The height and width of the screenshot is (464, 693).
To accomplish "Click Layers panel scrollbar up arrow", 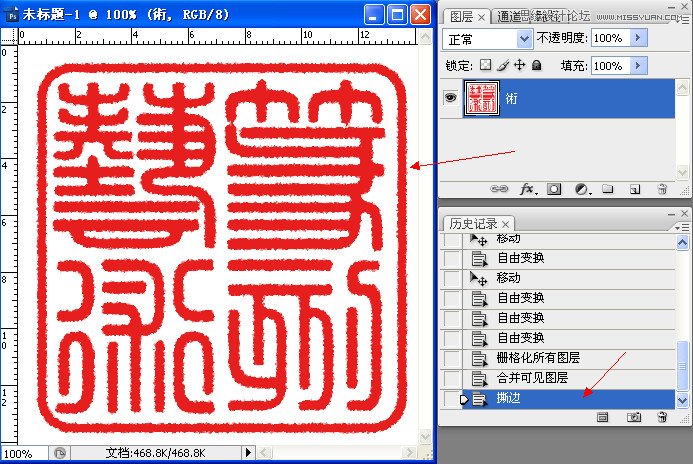I will [682, 87].
